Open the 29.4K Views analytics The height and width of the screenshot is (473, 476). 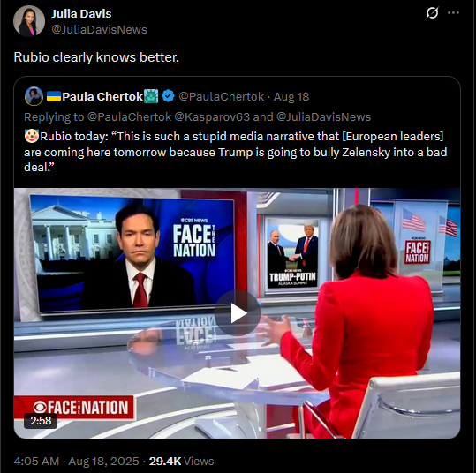pyautogui.click(x=182, y=461)
